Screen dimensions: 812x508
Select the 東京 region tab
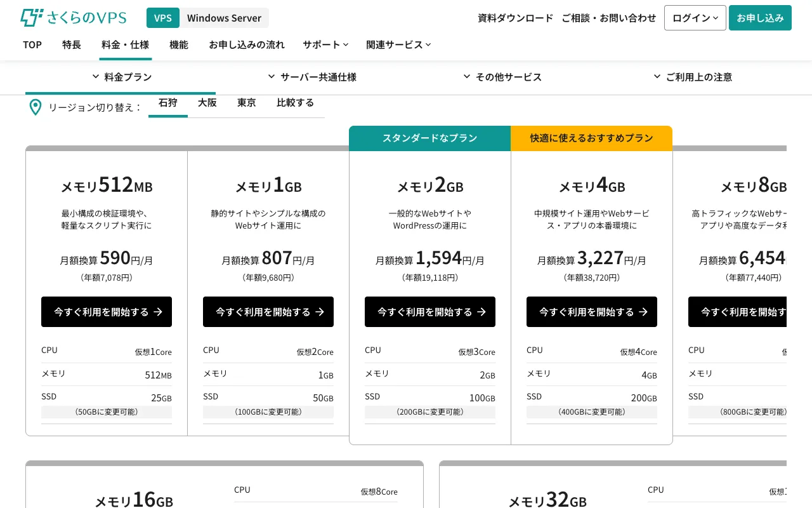247,103
